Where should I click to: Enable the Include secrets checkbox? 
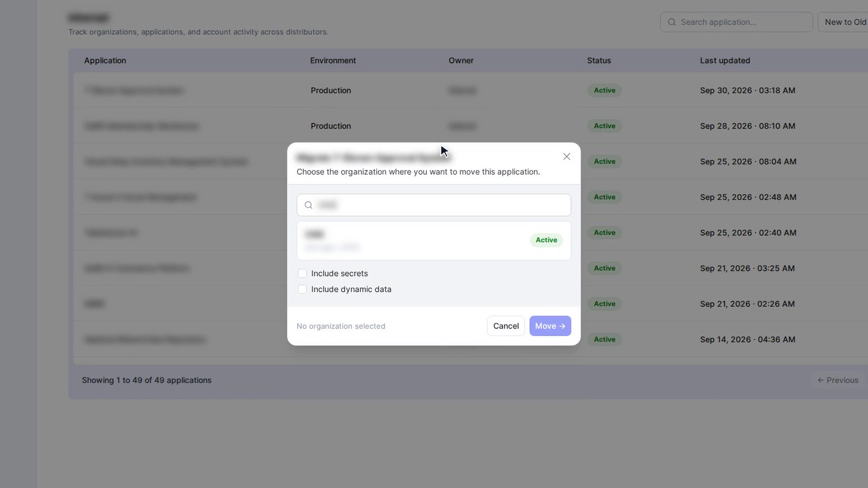pyautogui.click(x=302, y=273)
